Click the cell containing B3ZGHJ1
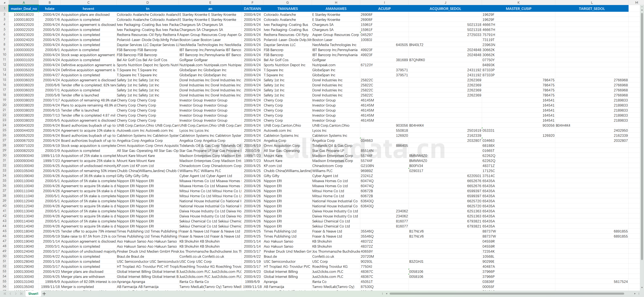The image size is (644, 297). [445, 261]
